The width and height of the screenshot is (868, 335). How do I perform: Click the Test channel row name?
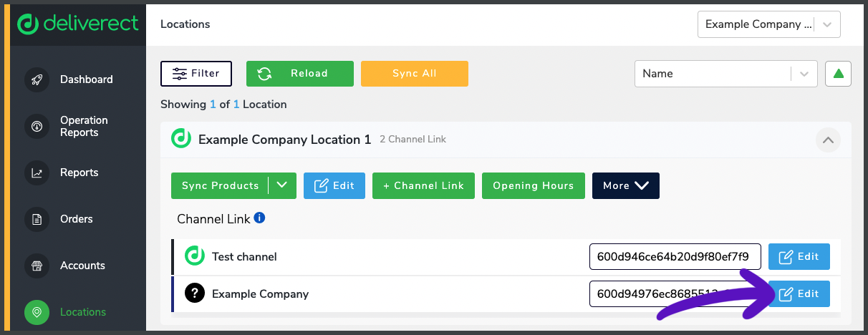click(244, 256)
